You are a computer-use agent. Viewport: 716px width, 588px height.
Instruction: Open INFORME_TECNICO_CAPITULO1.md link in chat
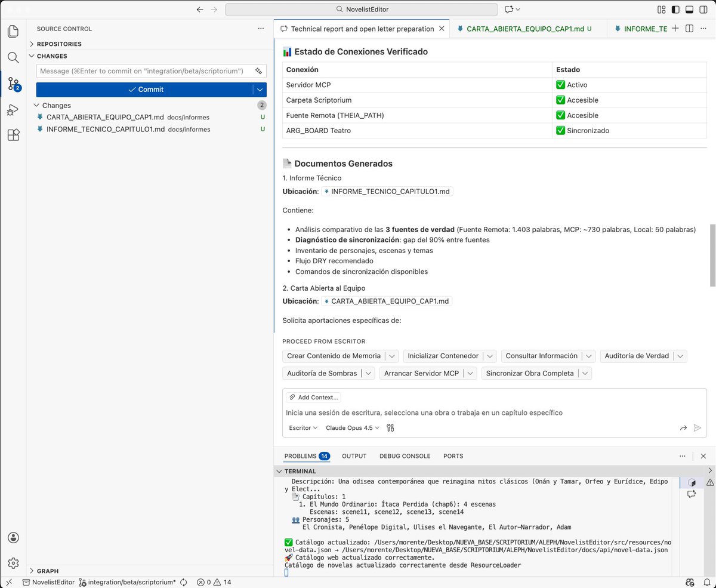(387, 192)
